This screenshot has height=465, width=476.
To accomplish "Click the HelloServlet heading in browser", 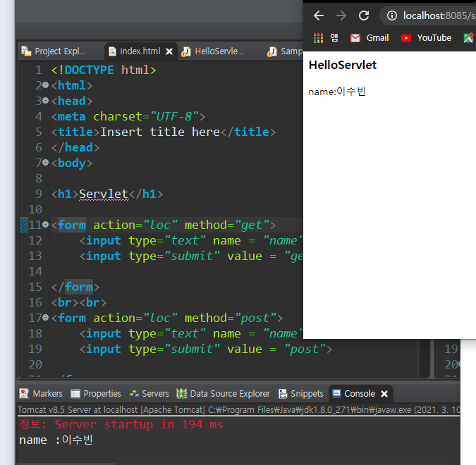I will tap(343, 65).
